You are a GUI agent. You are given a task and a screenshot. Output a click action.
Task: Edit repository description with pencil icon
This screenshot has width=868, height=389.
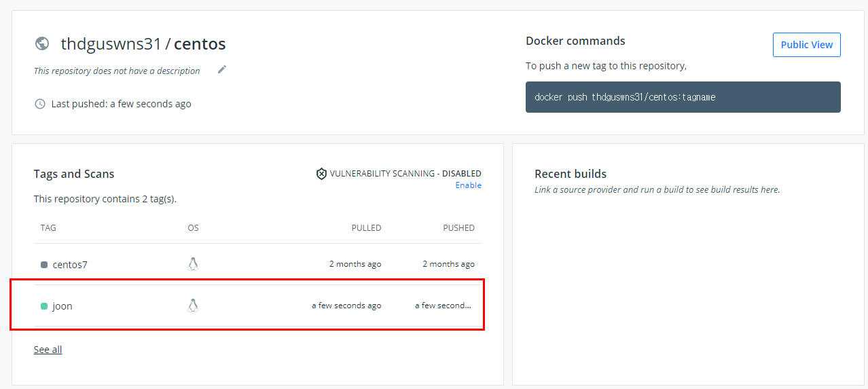[x=222, y=69]
